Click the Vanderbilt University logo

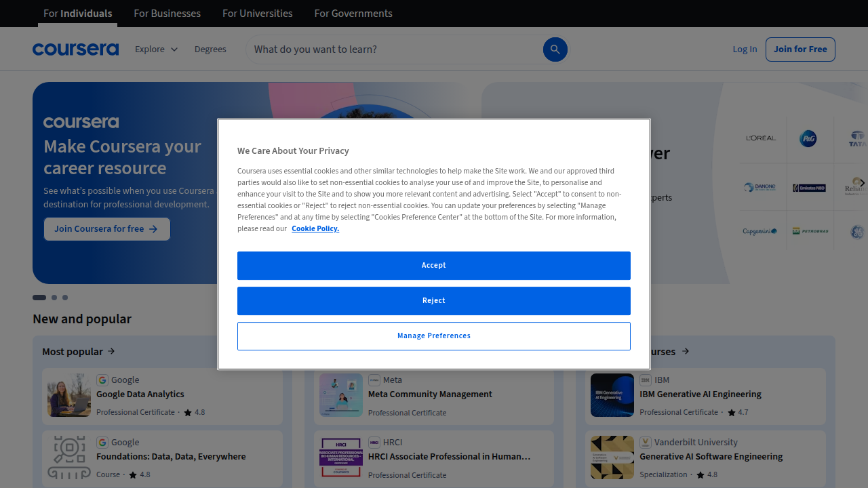[x=646, y=443]
